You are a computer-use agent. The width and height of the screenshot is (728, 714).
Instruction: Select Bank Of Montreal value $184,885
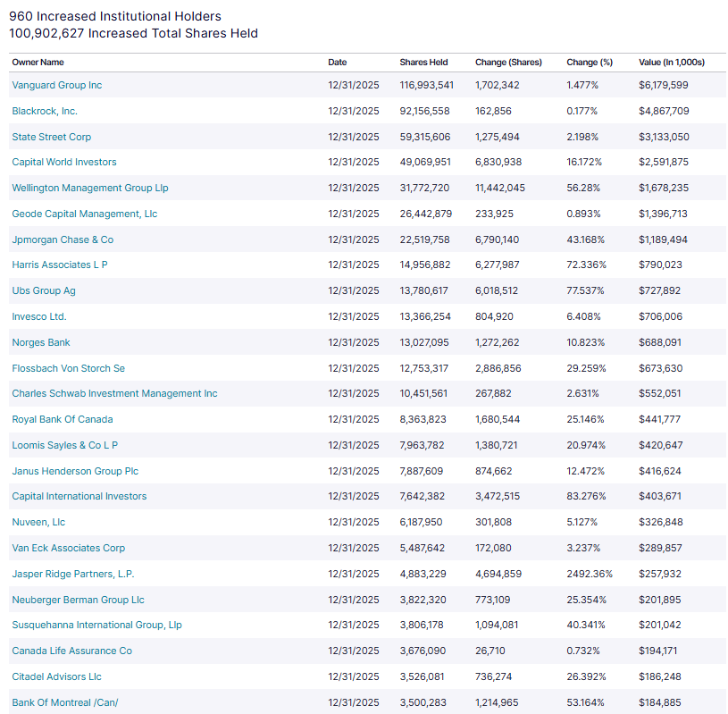[660, 703]
